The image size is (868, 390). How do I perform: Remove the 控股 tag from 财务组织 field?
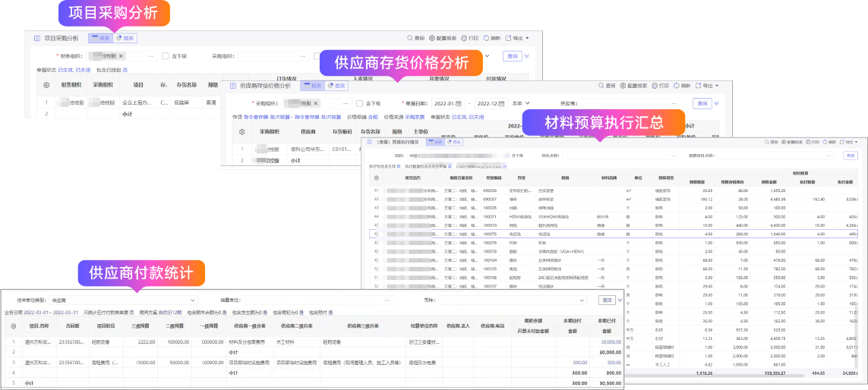tap(121, 56)
